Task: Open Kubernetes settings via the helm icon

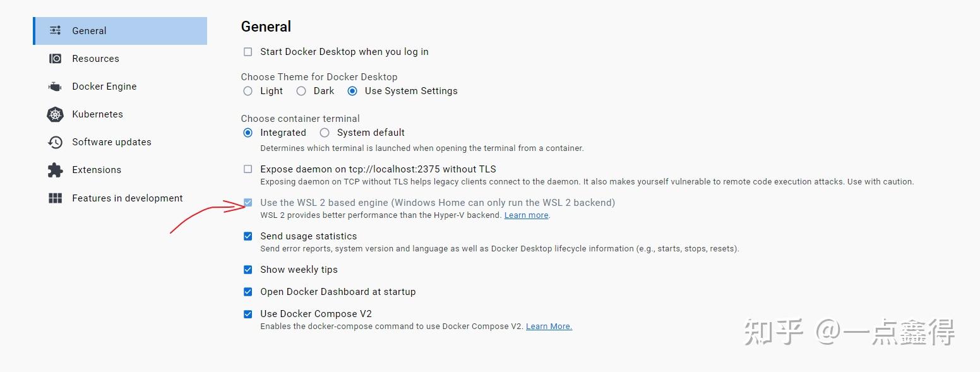Action: tap(56, 114)
